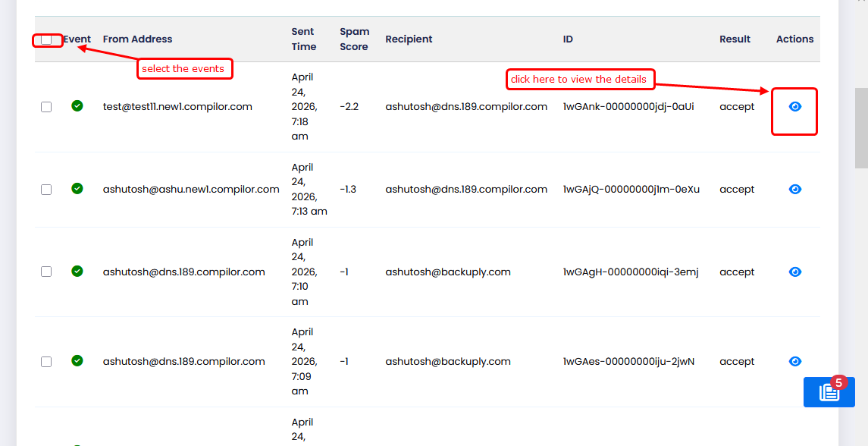Select the ashutosh@ashu.new1.compilor.com event checkbox
868x446 pixels.
click(46, 190)
